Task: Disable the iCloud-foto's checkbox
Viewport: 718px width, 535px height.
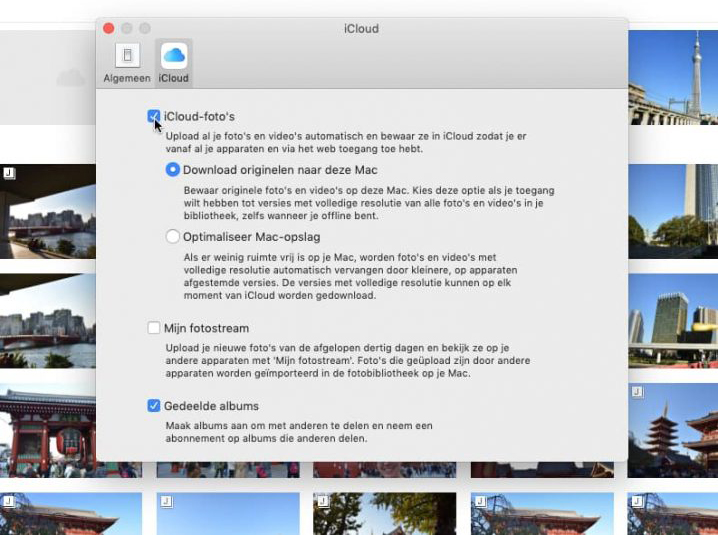Action: [x=154, y=117]
